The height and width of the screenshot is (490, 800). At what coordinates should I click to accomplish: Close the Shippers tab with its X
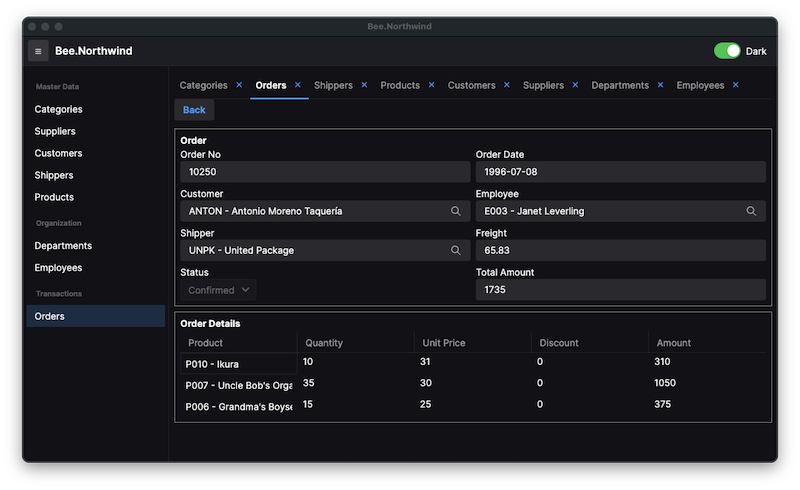point(364,85)
